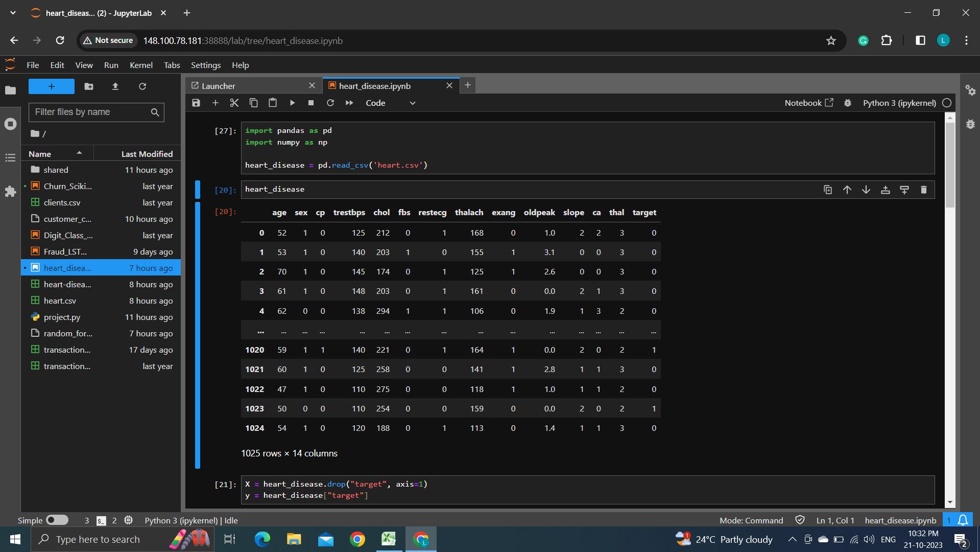Open the Kernel menu
Viewport: 980px width, 552px height.
141,65
